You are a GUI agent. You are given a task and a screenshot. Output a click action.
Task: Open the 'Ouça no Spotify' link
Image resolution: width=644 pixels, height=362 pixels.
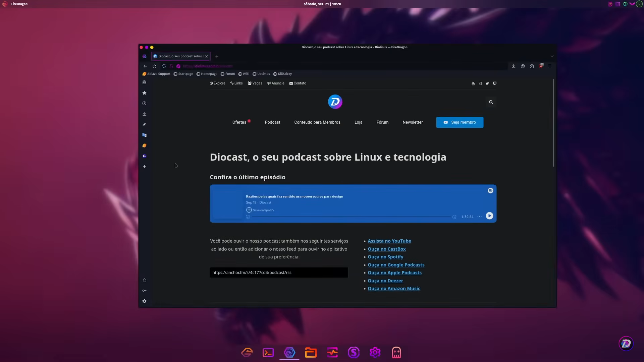pos(385,257)
